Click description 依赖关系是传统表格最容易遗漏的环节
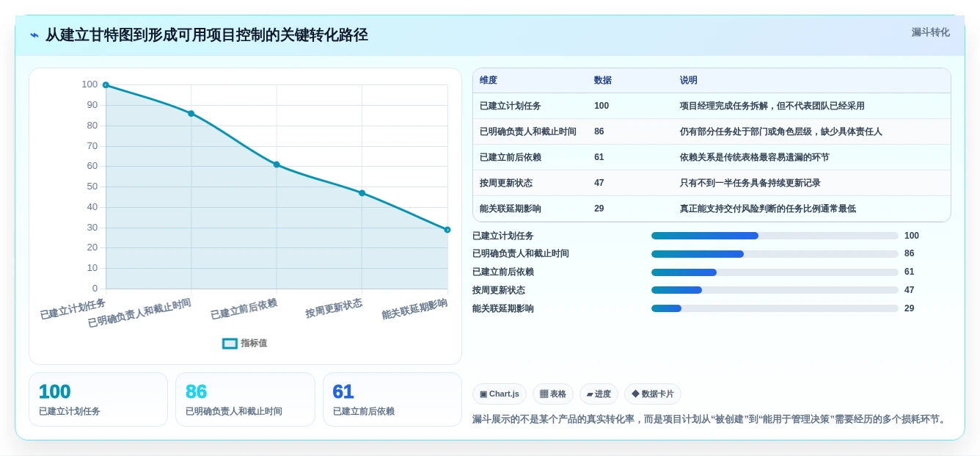Image resolution: width=980 pixels, height=456 pixels. (755, 157)
